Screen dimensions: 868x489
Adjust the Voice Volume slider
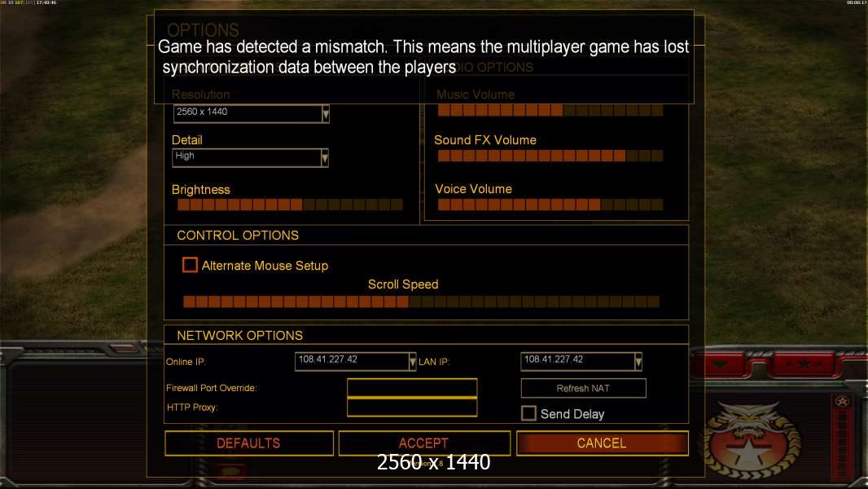point(550,205)
